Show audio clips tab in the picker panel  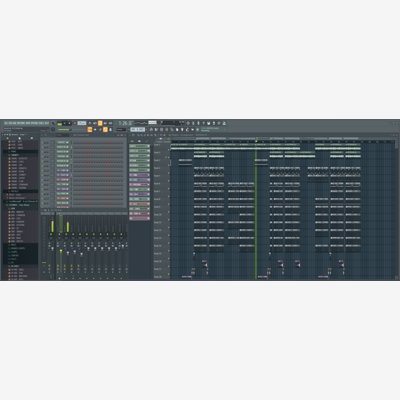tap(139, 141)
